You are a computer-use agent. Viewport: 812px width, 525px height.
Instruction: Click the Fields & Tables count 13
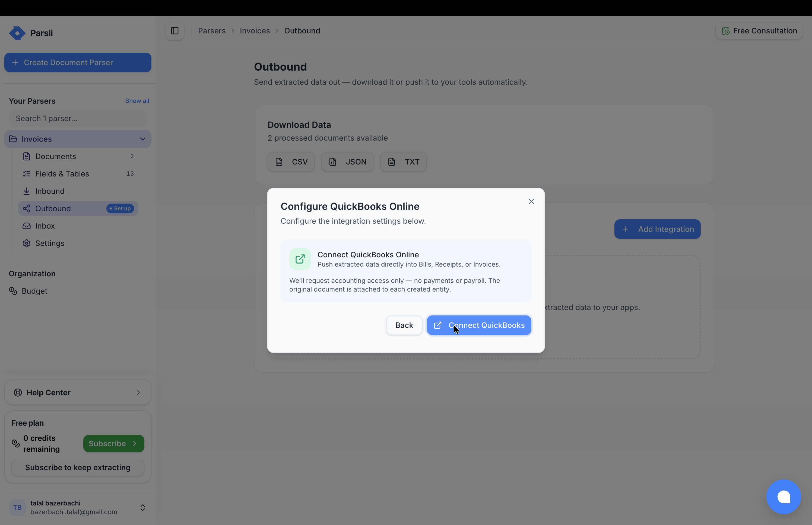pyautogui.click(x=130, y=173)
